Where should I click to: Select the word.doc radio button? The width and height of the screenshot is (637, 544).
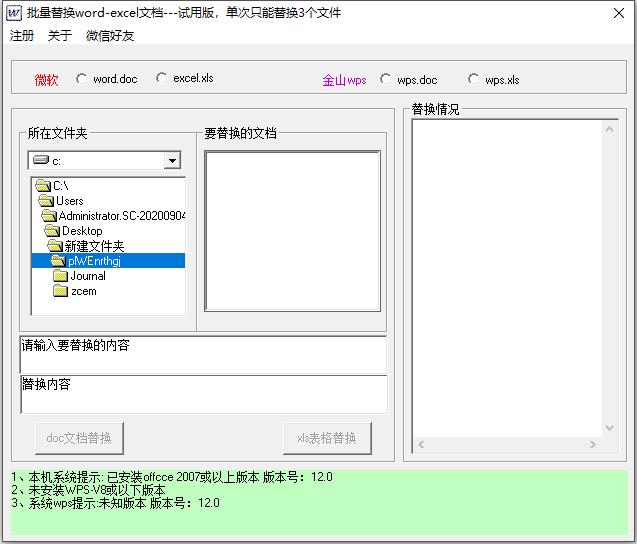(x=82, y=79)
